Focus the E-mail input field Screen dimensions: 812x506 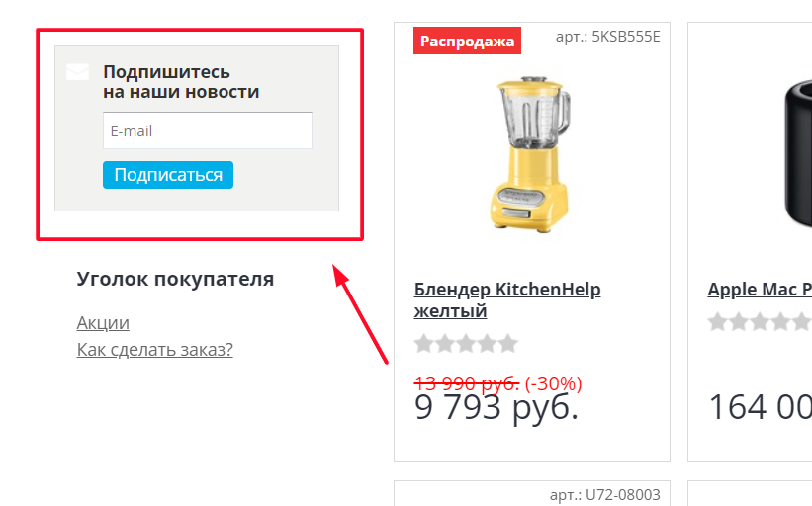tap(208, 130)
